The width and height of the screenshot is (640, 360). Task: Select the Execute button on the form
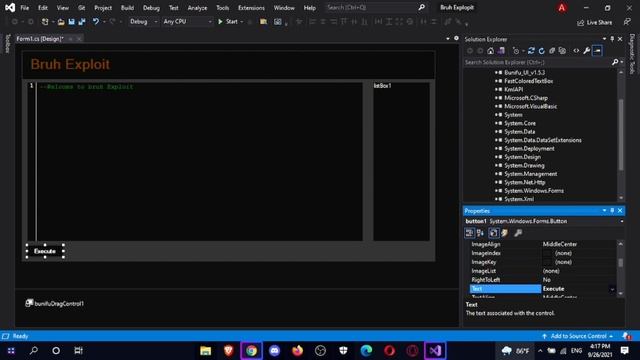pos(45,251)
